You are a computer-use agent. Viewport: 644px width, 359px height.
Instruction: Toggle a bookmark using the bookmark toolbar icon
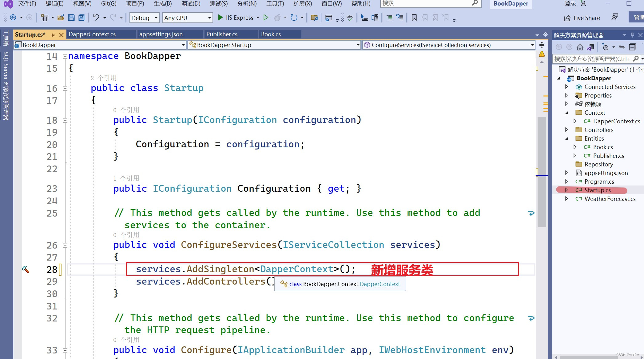pos(414,18)
